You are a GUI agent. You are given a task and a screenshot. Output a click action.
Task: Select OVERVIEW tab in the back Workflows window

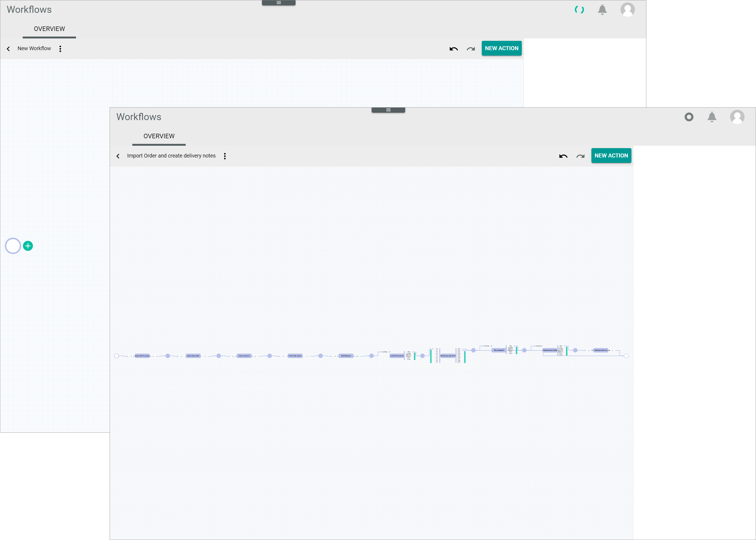(x=50, y=29)
